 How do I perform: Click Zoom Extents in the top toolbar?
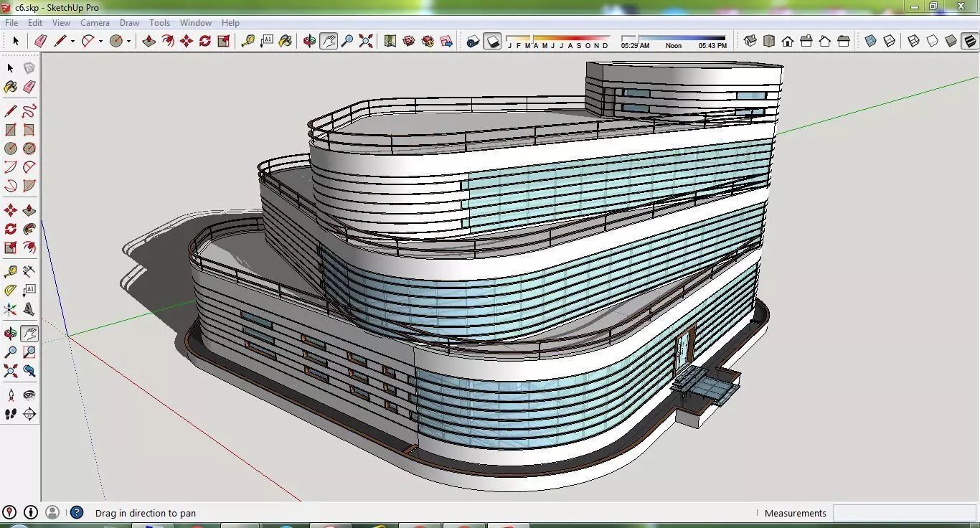(x=365, y=41)
